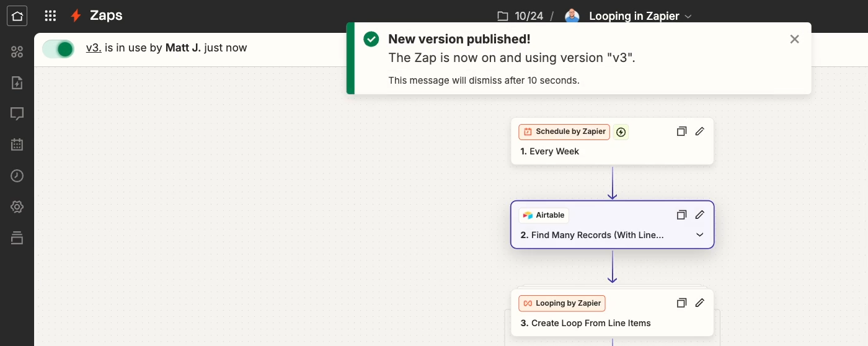Duplicate the Airtable step
This screenshot has height=346, width=868.
pos(681,215)
